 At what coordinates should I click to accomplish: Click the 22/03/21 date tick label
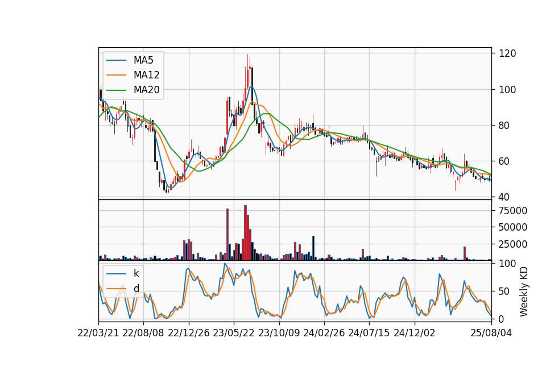98,333
